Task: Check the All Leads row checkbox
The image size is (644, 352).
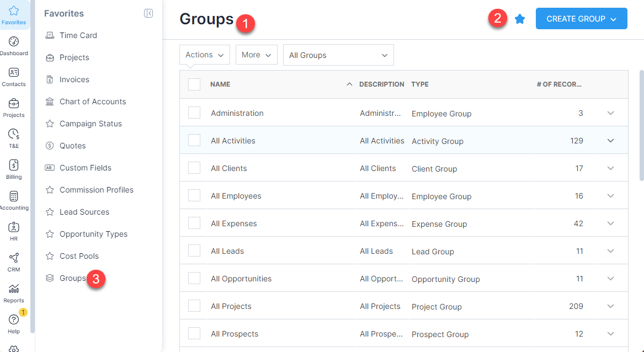Action: 194,250
